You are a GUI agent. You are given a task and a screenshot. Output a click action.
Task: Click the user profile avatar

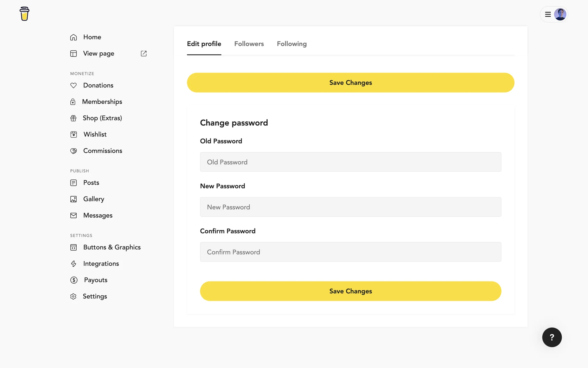(x=560, y=14)
